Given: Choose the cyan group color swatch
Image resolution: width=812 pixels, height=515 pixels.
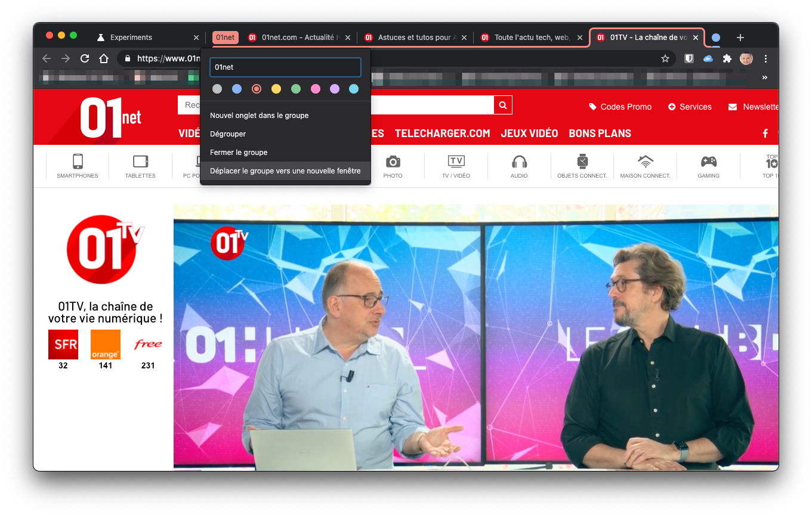Looking at the screenshot, I should [x=354, y=89].
